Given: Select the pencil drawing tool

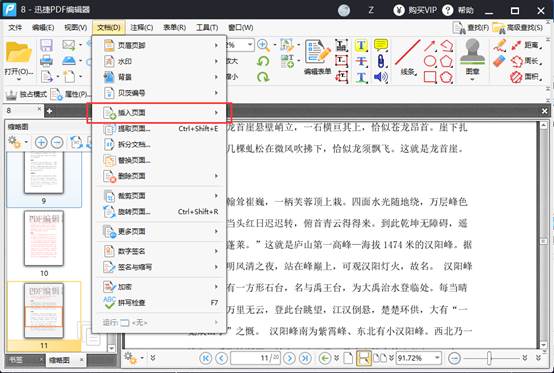Looking at the screenshot, I should (500, 45).
